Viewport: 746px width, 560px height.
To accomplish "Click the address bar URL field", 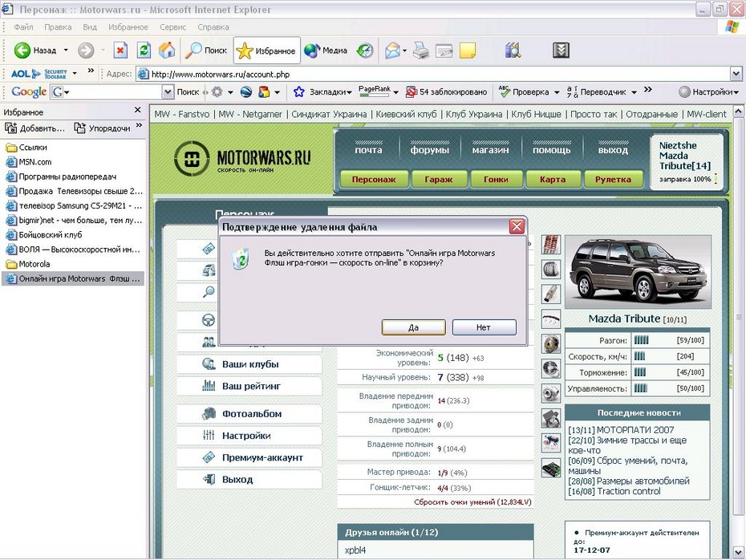I will point(433,75).
